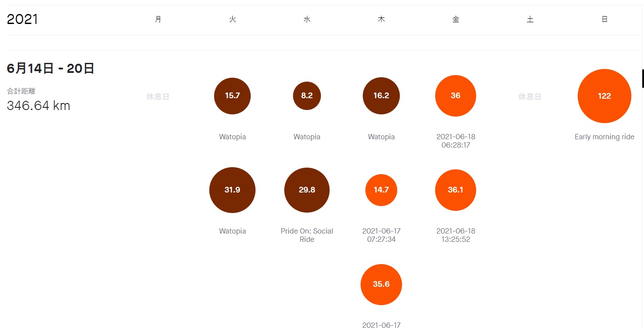Screen dimensions: 644x330
Task: Open the Watopia label under 31.9
Action: point(232,231)
